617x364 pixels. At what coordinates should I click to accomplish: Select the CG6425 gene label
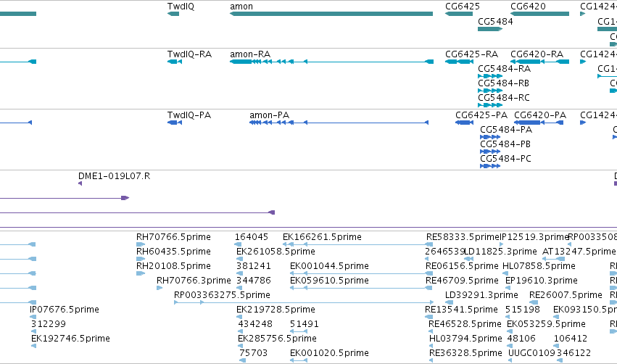coord(463,7)
